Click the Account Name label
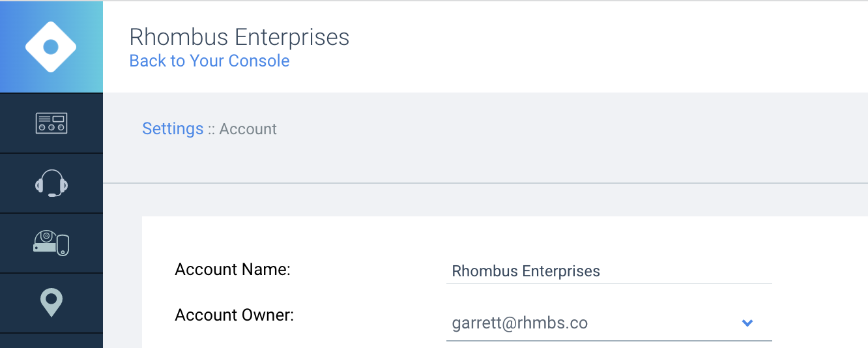 (233, 269)
